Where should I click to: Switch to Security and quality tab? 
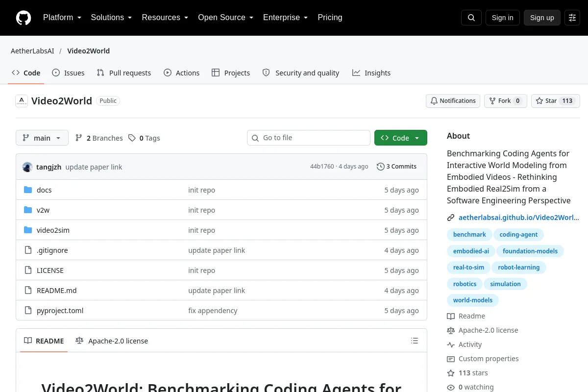click(x=301, y=73)
